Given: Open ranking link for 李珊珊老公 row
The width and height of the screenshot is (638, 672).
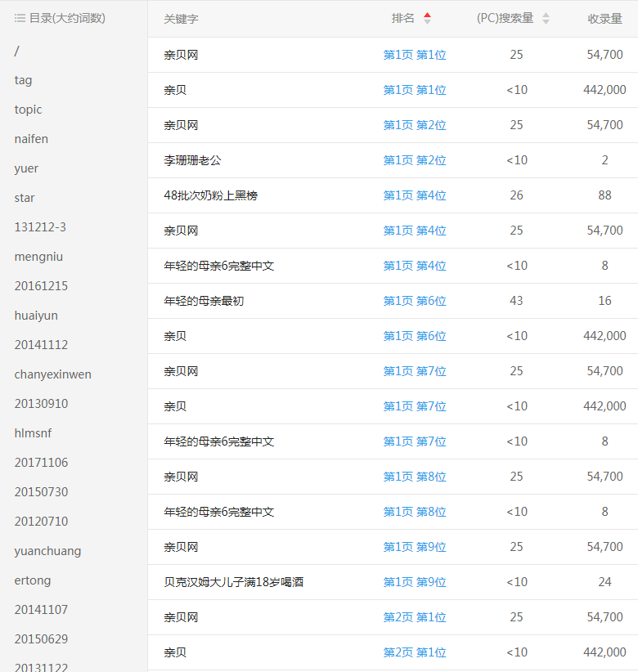Looking at the screenshot, I should pyautogui.click(x=415, y=160).
